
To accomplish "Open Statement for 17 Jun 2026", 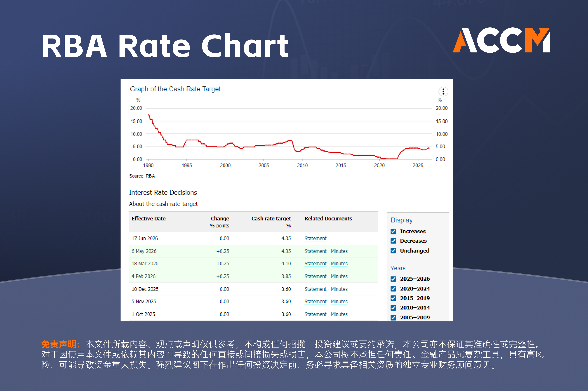I will (x=315, y=238).
